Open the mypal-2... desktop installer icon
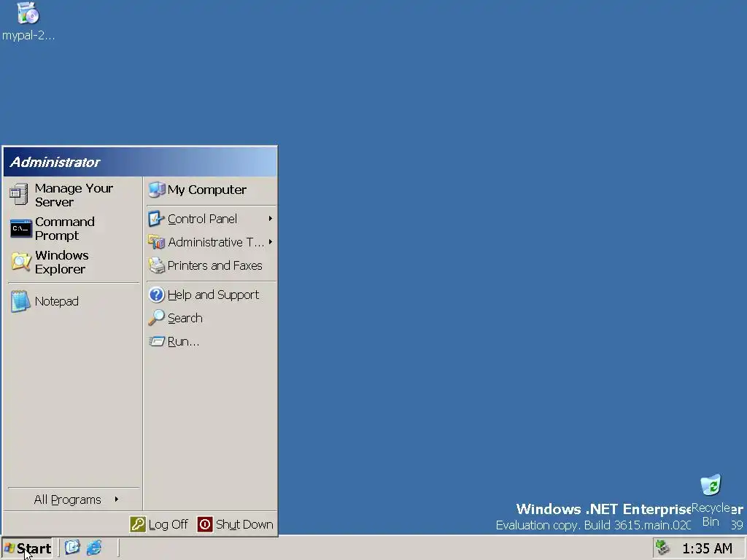 pyautogui.click(x=28, y=13)
